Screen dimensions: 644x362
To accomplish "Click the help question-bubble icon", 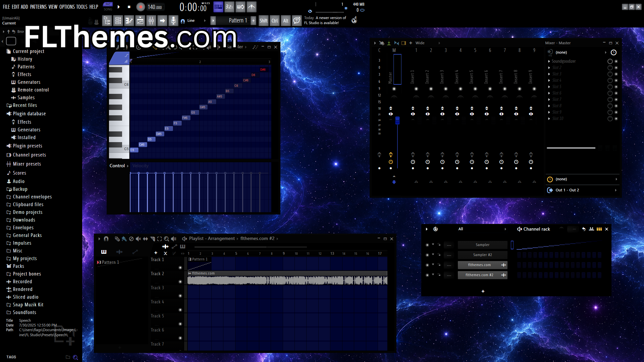I will tap(297, 21).
